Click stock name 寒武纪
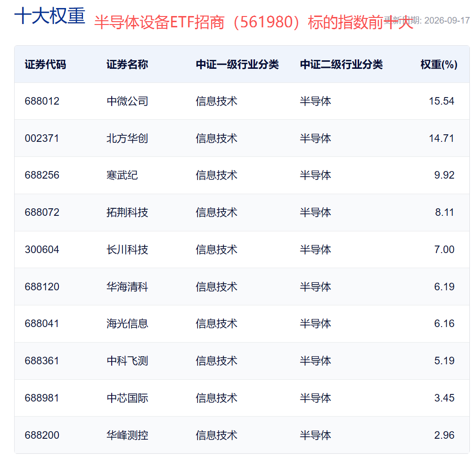Image resolution: width=476 pixels, height=459 pixels. point(122,175)
